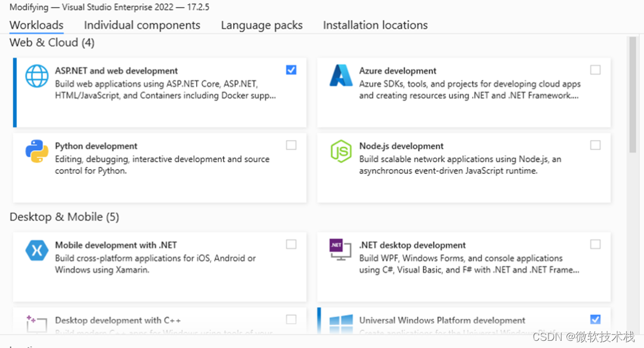The image size is (644, 348).
Task: Select the .NET desktop development title
Action: point(413,245)
